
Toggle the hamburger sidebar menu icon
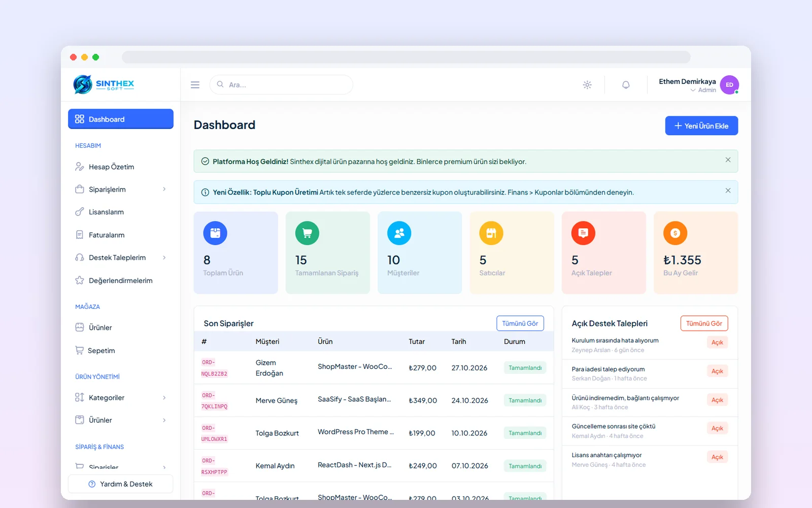tap(195, 85)
